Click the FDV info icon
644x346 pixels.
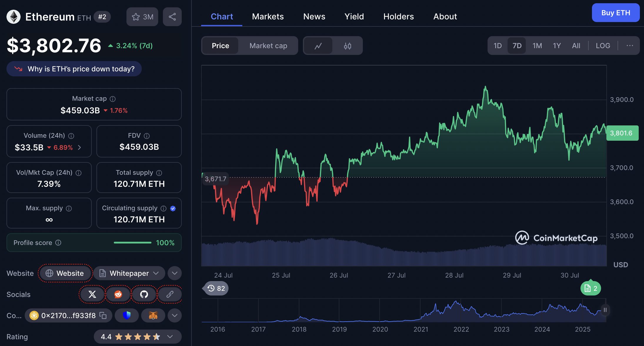147,136
